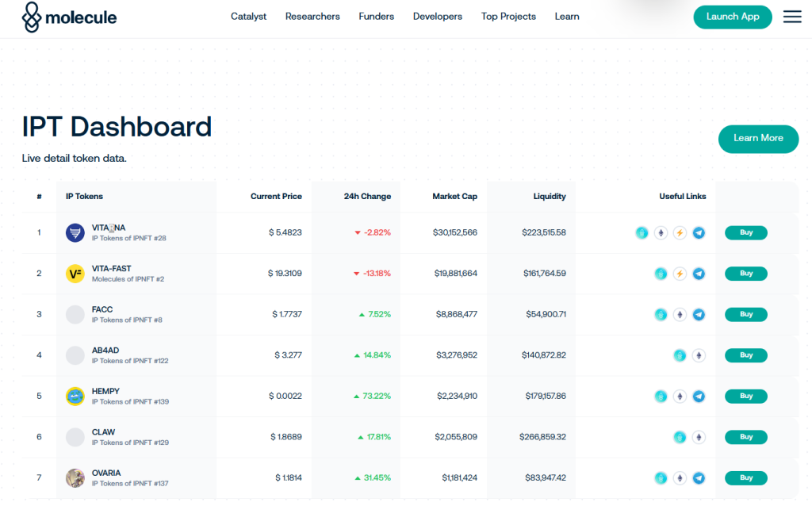
Task: Click 'IP Tokens of IPNFT #122' subtitle
Action: click(130, 361)
